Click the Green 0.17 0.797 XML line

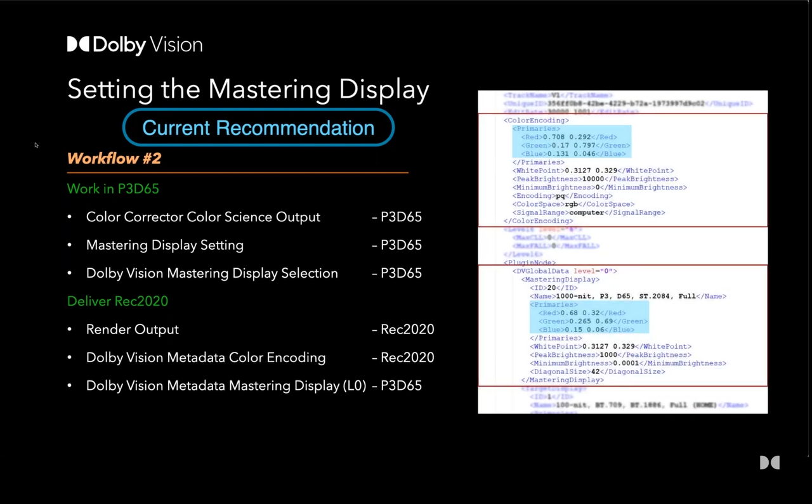(575, 145)
